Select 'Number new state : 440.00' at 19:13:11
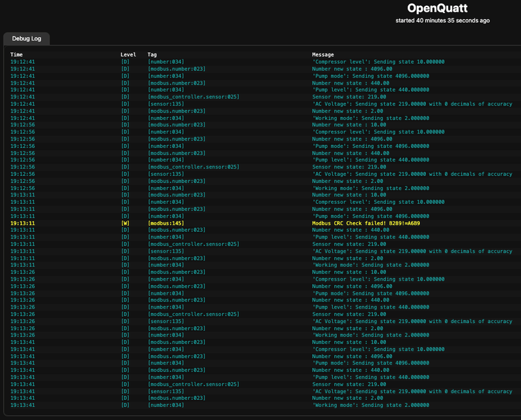This screenshot has height=420, width=521. point(350,230)
